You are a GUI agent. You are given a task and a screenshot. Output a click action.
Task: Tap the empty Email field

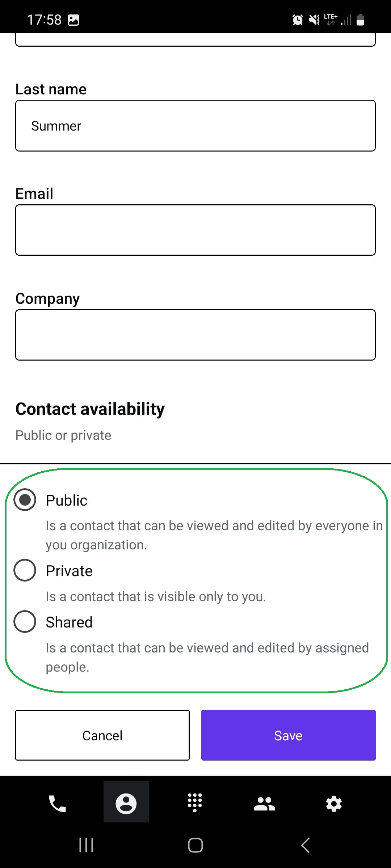click(195, 230)
